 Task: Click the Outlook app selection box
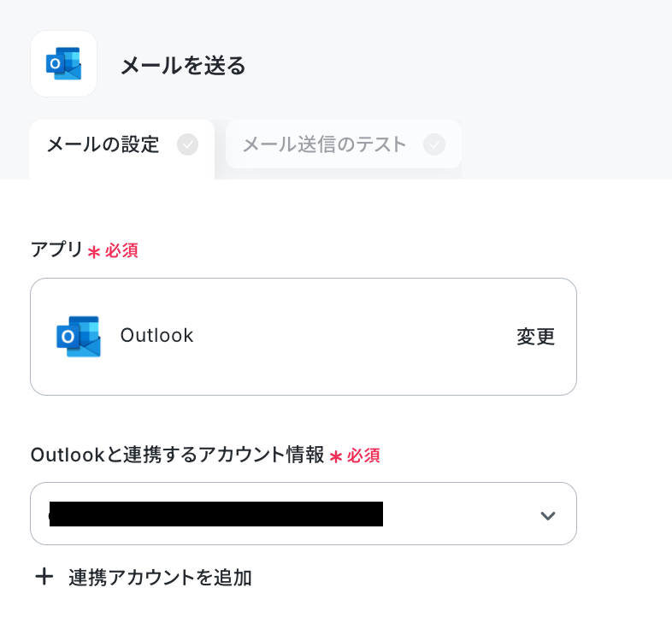pyautogui.click(x=304, y=337)
